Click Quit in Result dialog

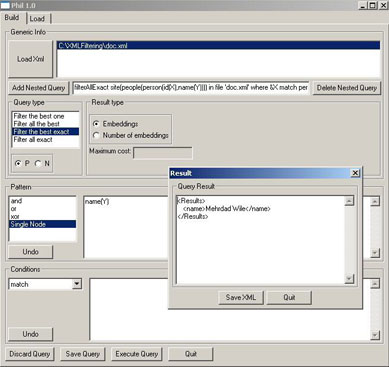(289, 297)
